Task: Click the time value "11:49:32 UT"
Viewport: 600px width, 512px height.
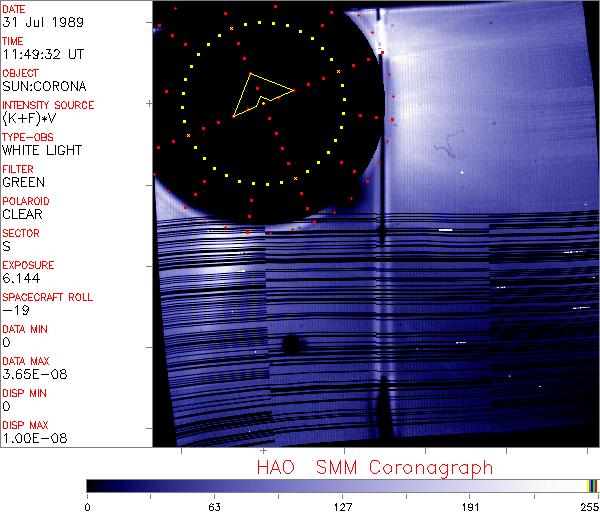Action: pyautogui.click(x=42, y=54)
